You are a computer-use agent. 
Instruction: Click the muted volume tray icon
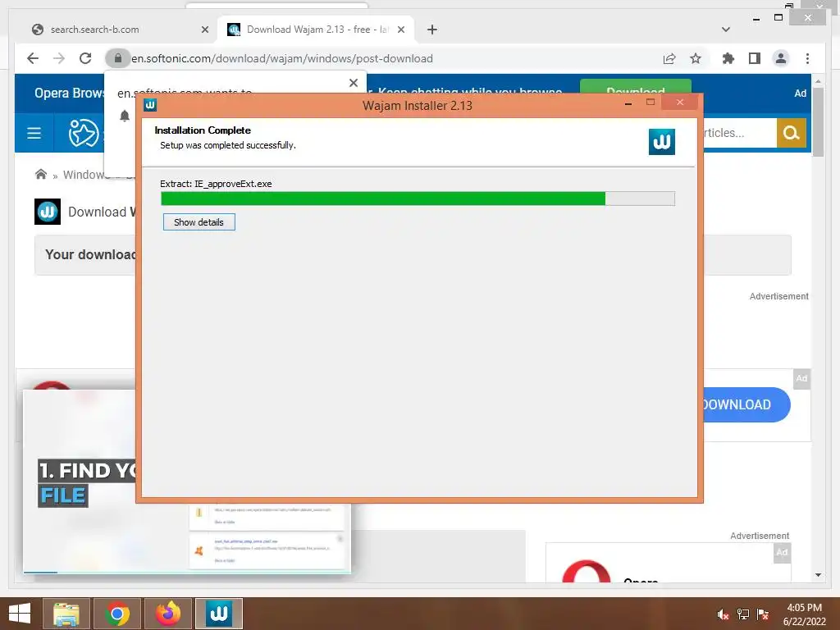724,614
